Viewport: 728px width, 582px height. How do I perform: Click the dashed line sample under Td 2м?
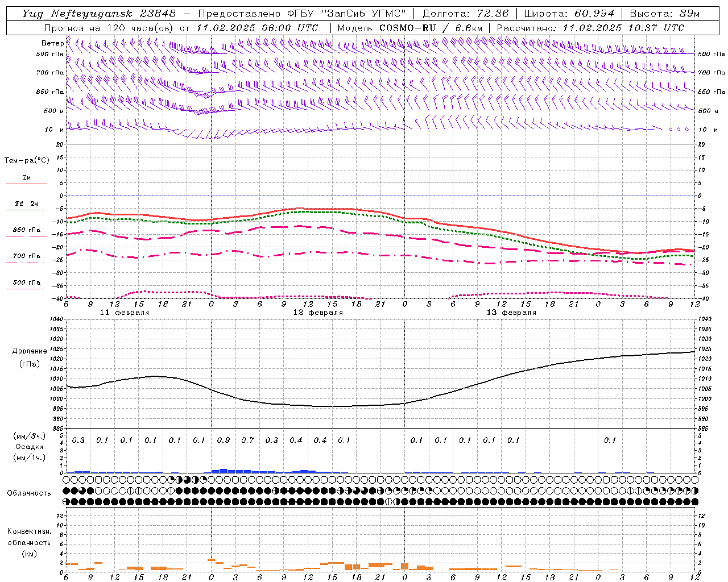pos(26,210)
